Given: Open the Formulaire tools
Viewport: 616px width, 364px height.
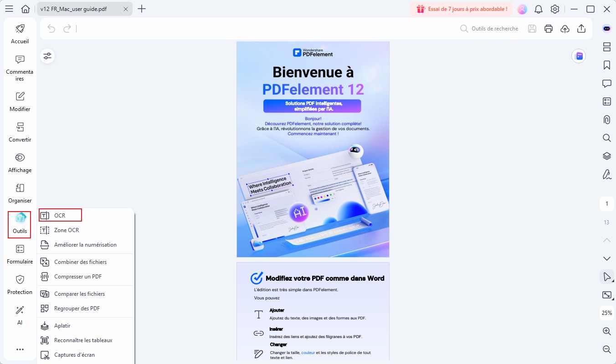Looking at the screenshot, I should 20,254.
